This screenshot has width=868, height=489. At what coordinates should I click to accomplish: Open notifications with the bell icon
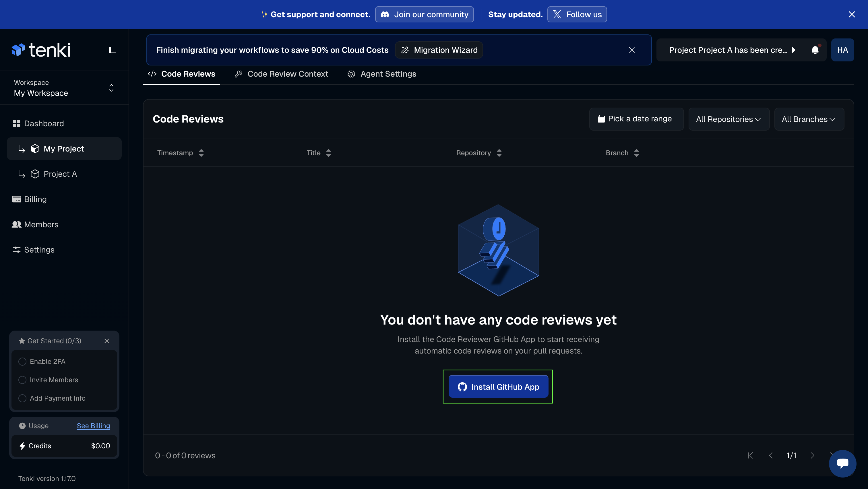coord(815,50)
